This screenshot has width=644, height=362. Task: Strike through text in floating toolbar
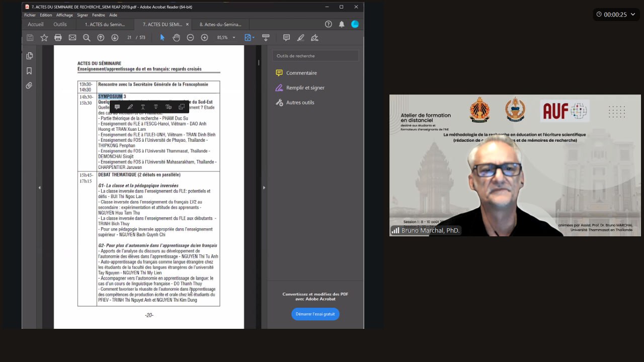[x=155, y=107]
